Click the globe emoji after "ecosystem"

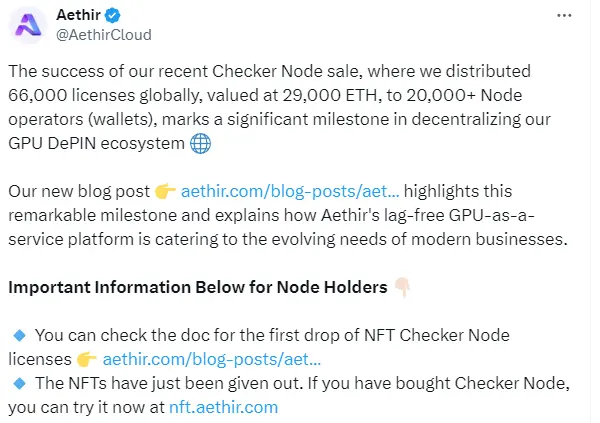[199, 143]
